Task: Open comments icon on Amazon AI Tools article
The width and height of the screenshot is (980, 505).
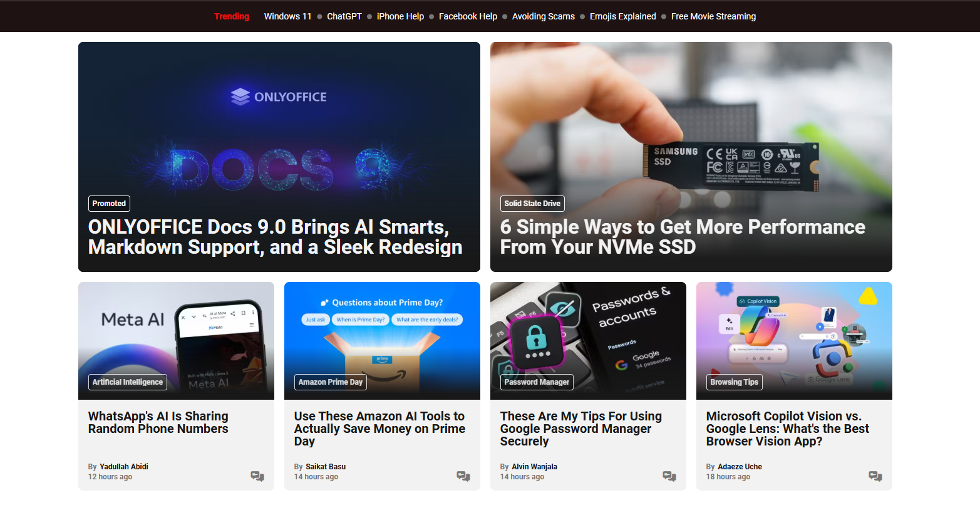Action: [x=463, y=476]
